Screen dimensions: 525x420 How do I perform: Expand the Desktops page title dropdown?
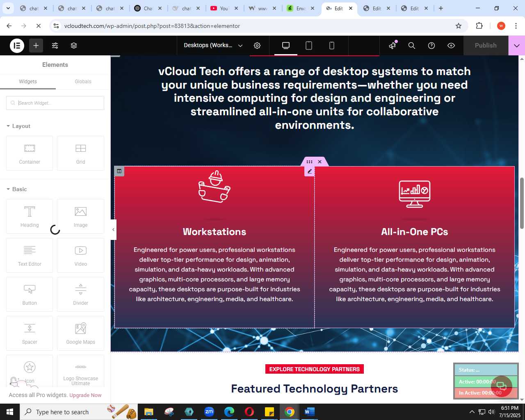(x=240, y=46)
